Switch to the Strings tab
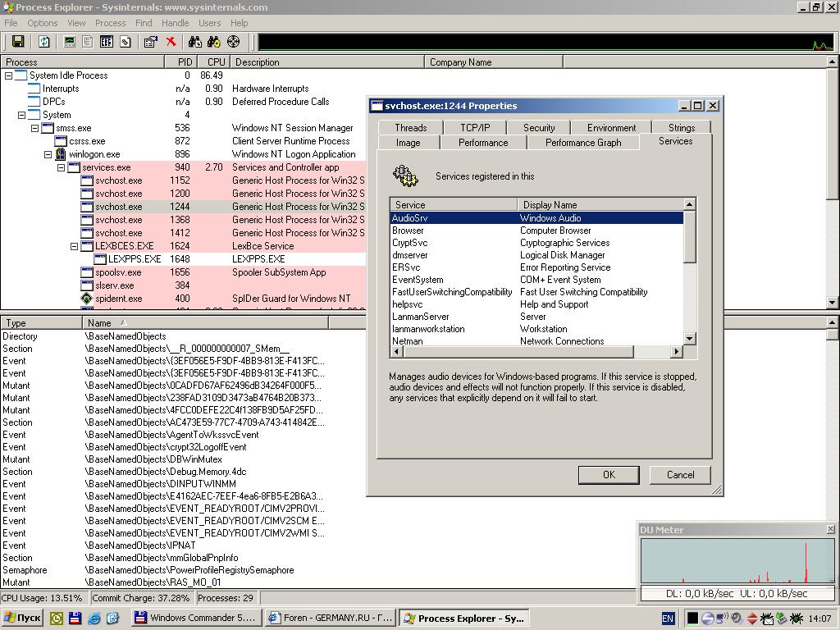Viewport: 840px width, 630px height. coord(682,127)
